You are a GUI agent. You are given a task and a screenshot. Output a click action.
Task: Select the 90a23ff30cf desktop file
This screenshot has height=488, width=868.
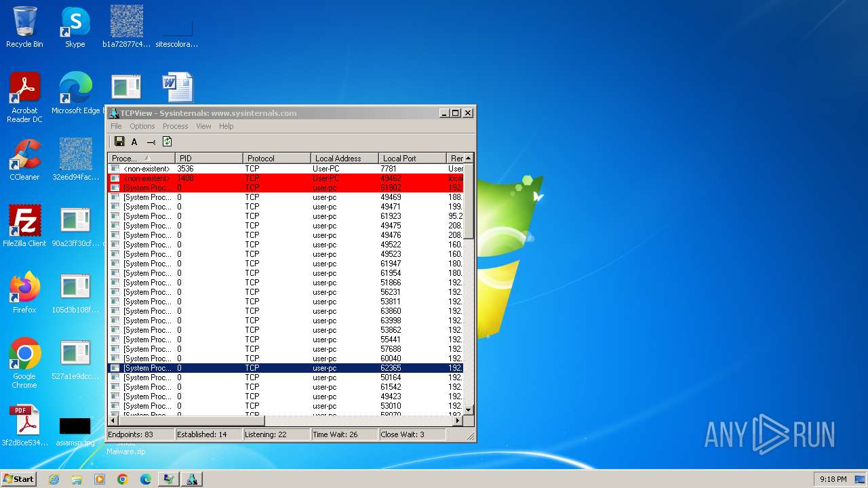[75, 226]
